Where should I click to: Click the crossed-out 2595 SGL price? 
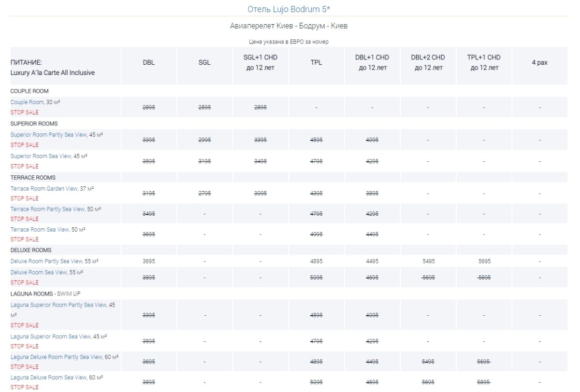[204, 108]
